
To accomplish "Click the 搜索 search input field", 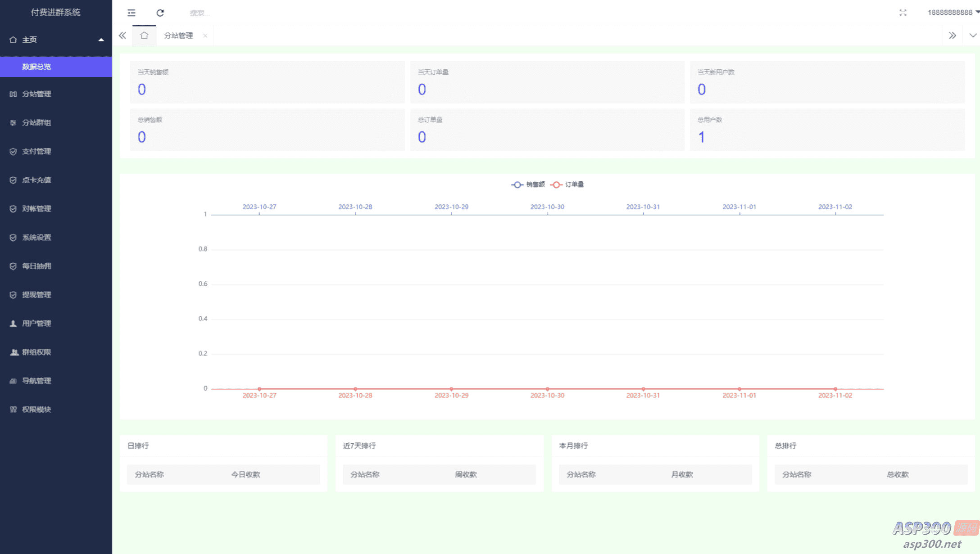I will [x=200, y=13].
